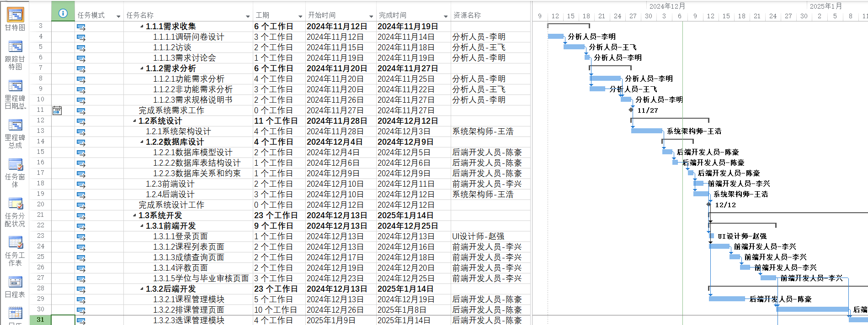868x325 pixels.
Task: Select the duration cell of 1.3.2.2排课管理页面
Action: coord(279,310)
